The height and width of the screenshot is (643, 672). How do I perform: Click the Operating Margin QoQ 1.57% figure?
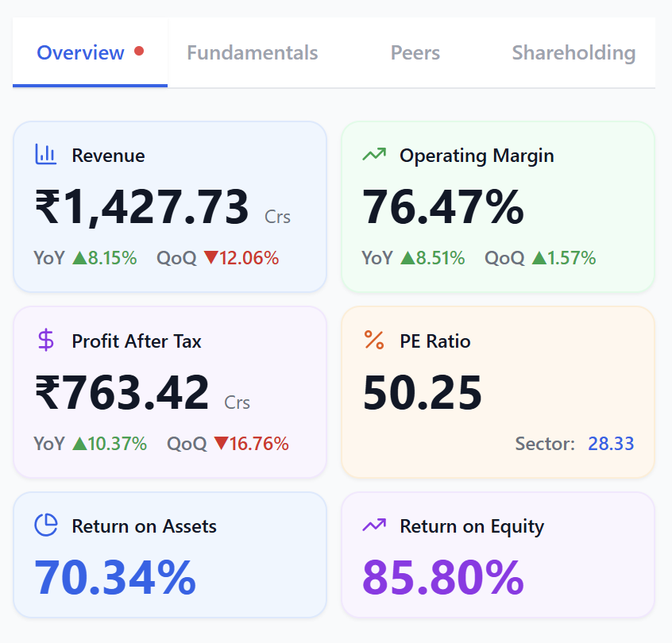click(571, 258)
